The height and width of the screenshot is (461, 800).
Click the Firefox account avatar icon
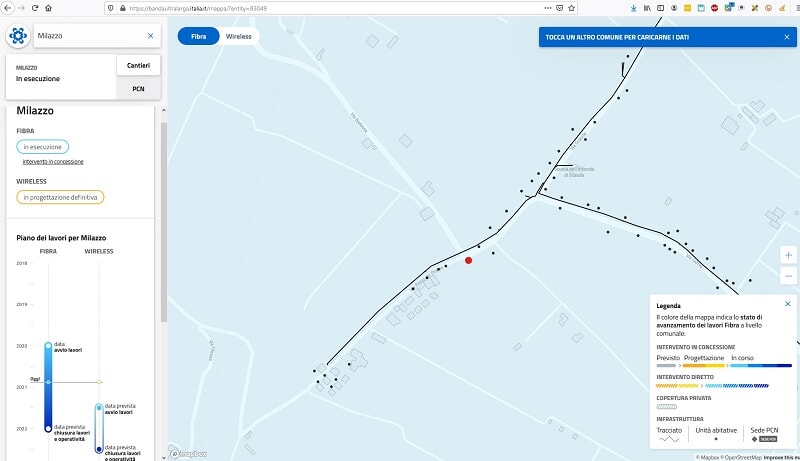(674, 8)
